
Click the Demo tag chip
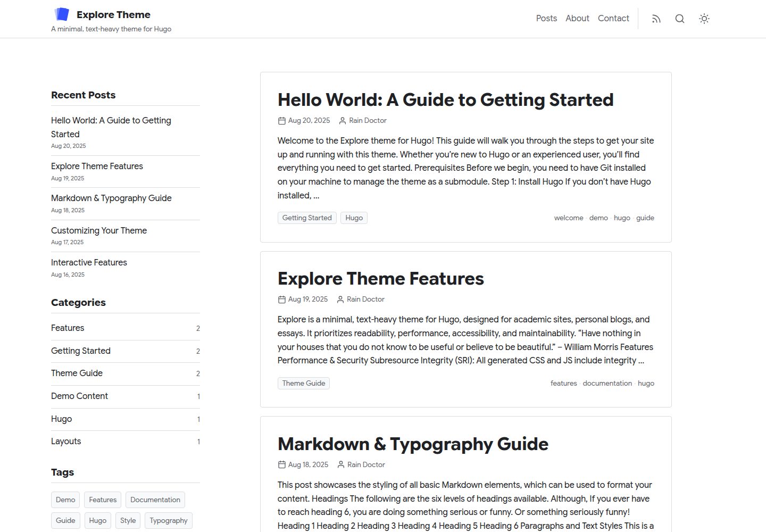[65, 500]
